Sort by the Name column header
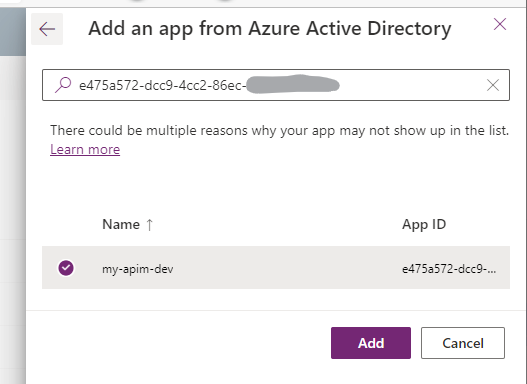The height and width of the screenshot is (384, 527). pyautogui.click(x=121, y=224)
